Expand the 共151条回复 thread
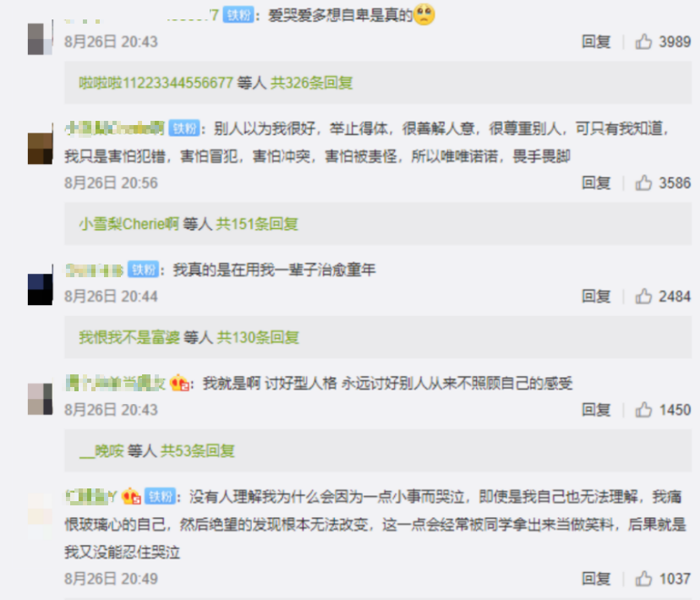This screenshot has height=600, width=700. pos(257,224)
